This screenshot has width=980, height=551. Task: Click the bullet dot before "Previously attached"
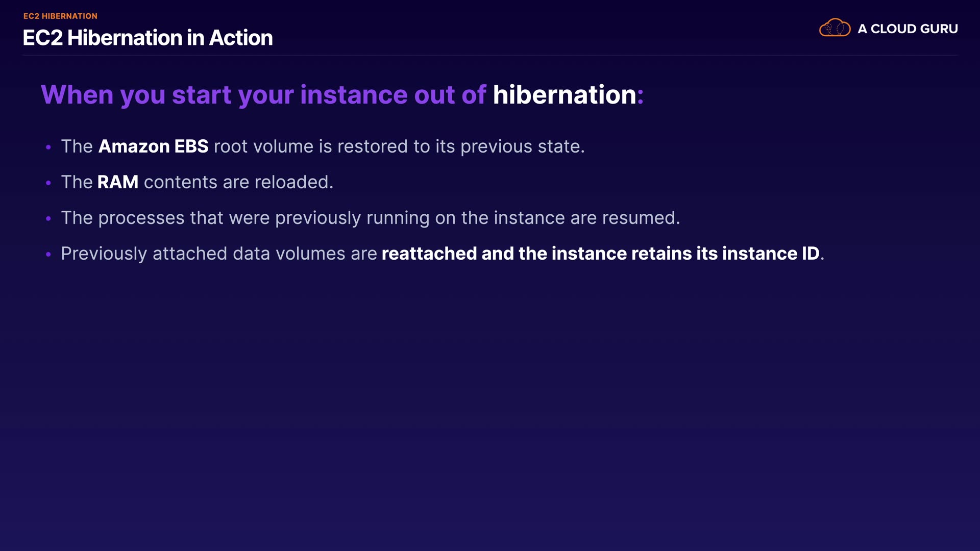pyautogui.click(x=48, y=255)
